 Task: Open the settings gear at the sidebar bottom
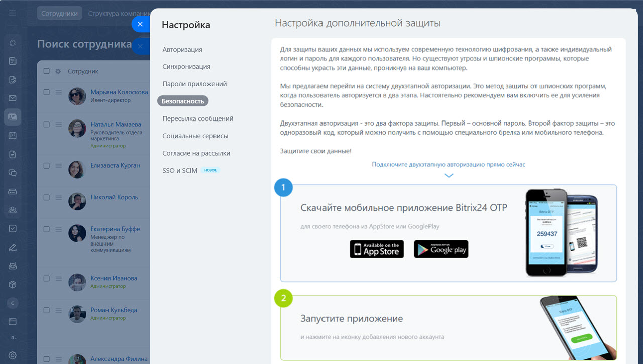(12, 355)
